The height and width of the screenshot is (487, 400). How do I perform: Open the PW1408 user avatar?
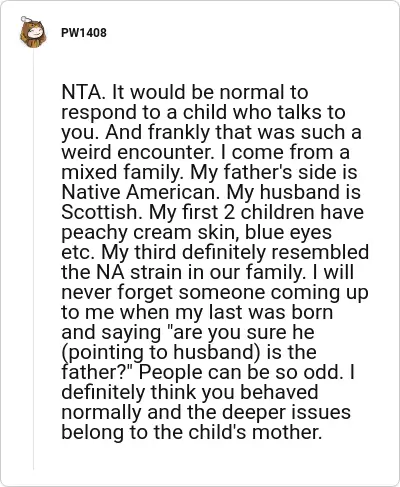(x=33, y=32)
